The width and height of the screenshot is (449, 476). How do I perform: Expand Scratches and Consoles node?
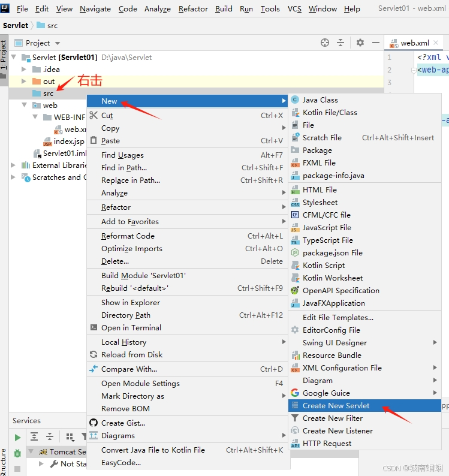pos(13,177)
